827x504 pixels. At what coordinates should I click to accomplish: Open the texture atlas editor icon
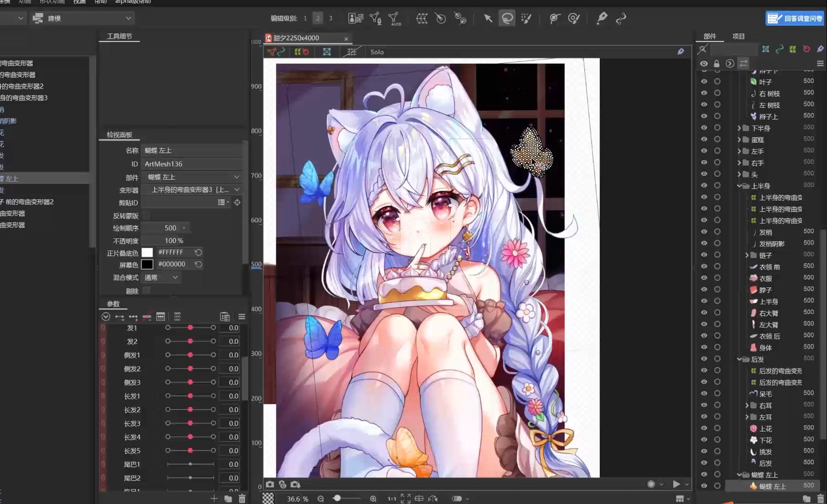(356, 18)
